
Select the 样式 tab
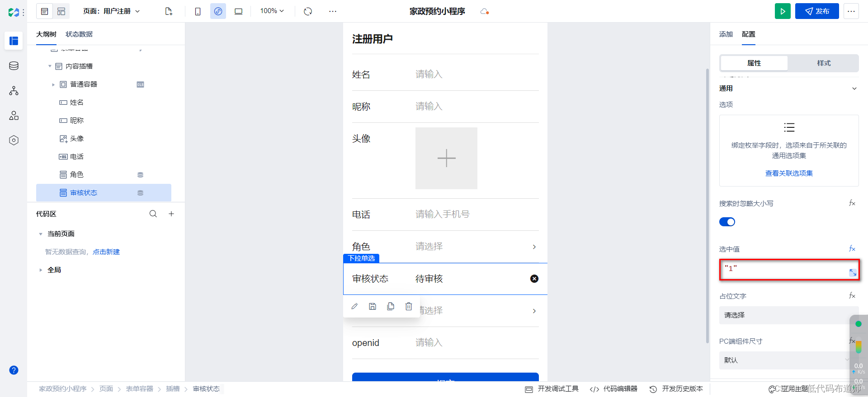(x=824, y=63)
